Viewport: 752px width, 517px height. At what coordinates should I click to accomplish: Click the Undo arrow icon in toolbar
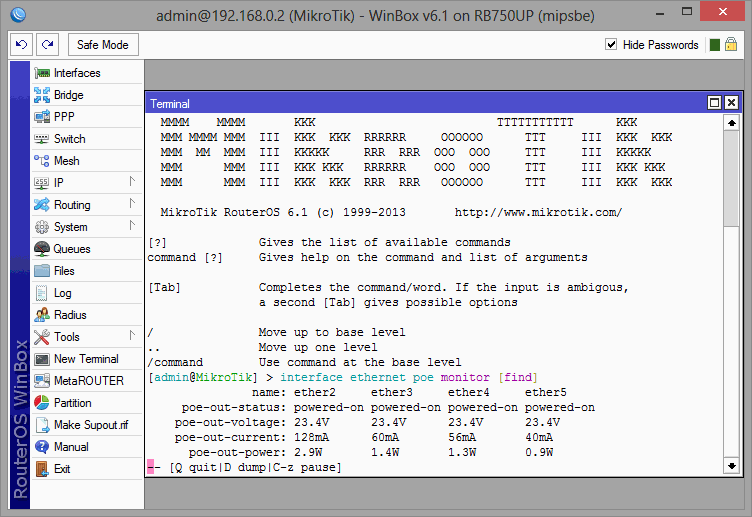pyautogui.click(x=22, y=45)
